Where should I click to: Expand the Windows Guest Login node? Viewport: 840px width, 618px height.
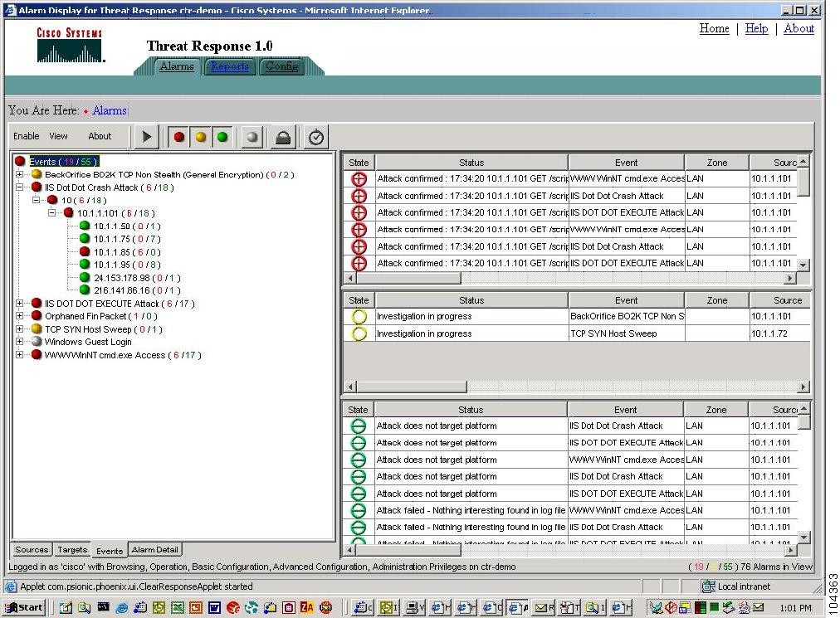click(x=19, y=342)
